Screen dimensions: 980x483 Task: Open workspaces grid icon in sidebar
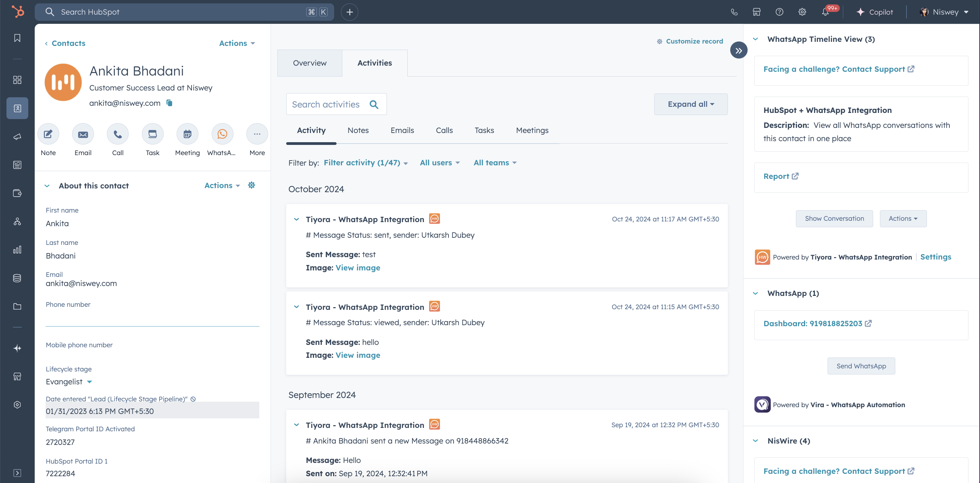[x=17, y=80]
